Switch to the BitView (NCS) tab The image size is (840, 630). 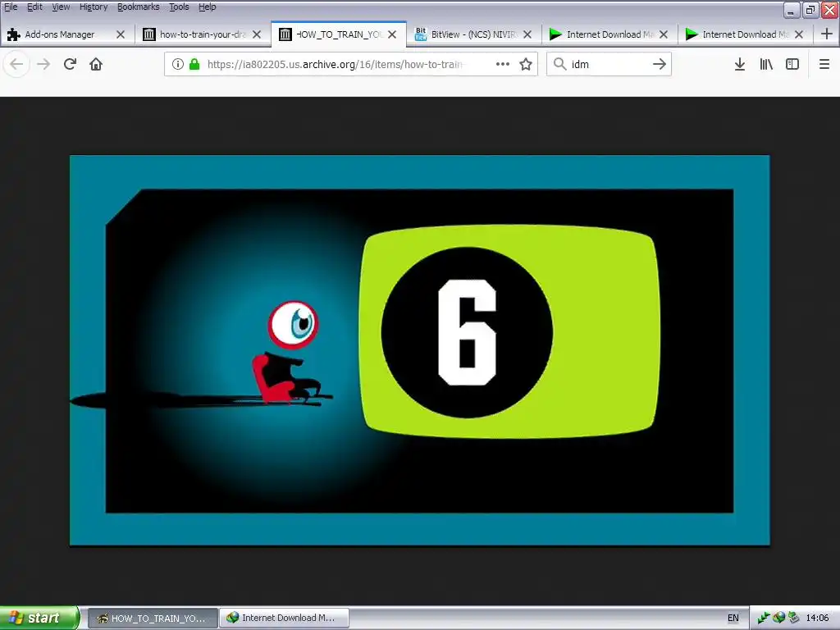pyautogui.click(x=474, y=34)
